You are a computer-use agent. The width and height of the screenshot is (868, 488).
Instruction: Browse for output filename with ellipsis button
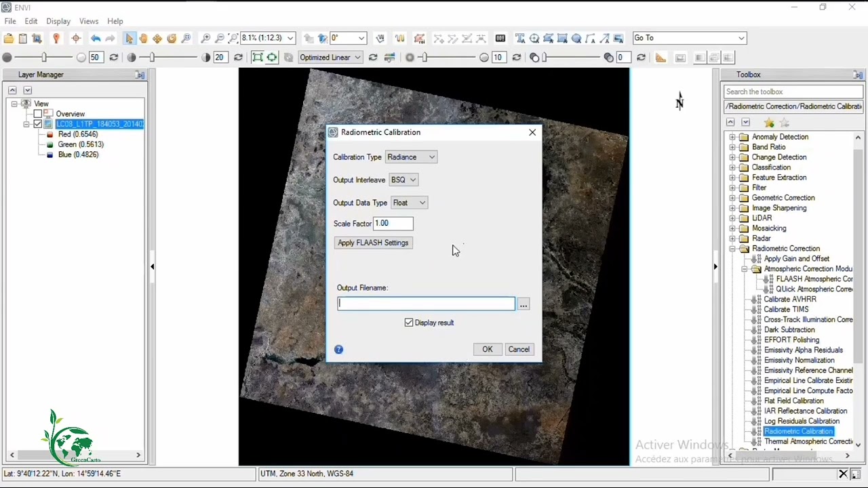pos(524,304)
